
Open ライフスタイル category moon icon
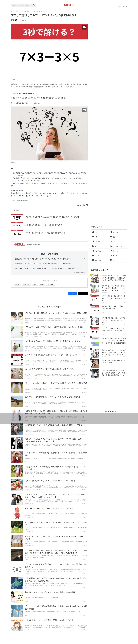111,246
